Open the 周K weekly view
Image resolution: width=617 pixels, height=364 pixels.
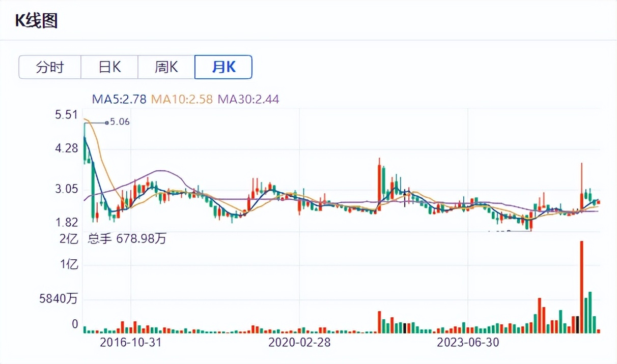coord(166,67)
